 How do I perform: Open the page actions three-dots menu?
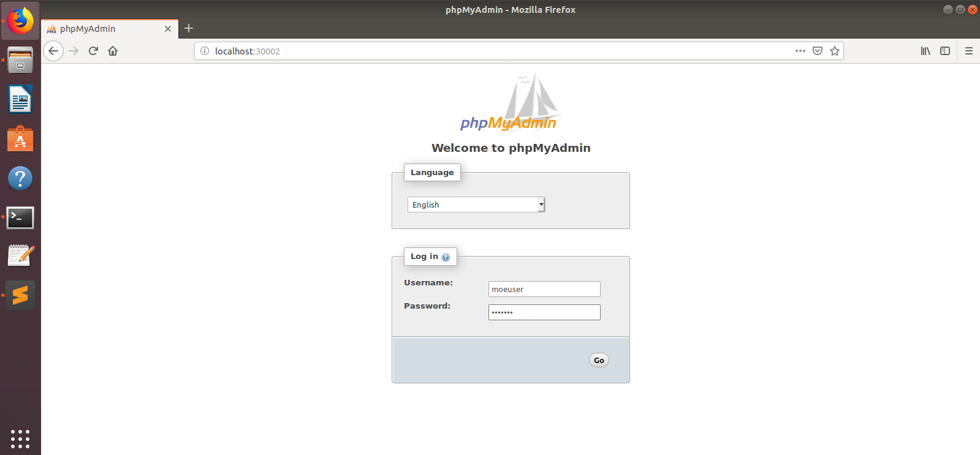800,51
